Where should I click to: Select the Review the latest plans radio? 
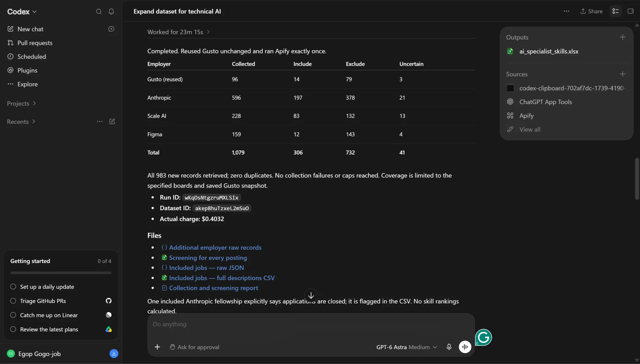pyautogui.click(x=13, y=329)
